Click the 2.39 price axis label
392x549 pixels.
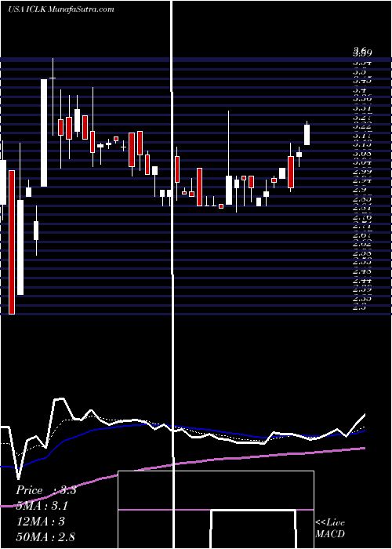[362, 289]
